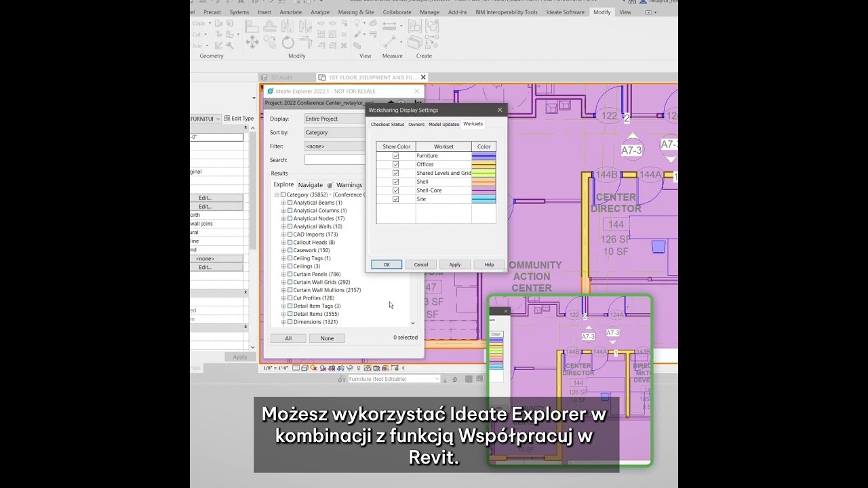Screen dimensions: 868x488
Task: Click Temporary Hide/Isolate glasses icon
Action: click(x=350, y=367)
